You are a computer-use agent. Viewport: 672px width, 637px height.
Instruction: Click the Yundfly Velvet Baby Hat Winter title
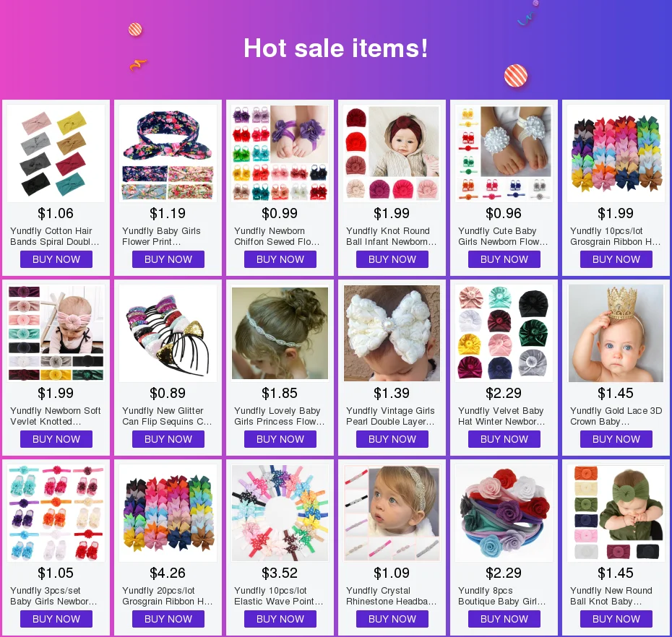click(501, 416)
